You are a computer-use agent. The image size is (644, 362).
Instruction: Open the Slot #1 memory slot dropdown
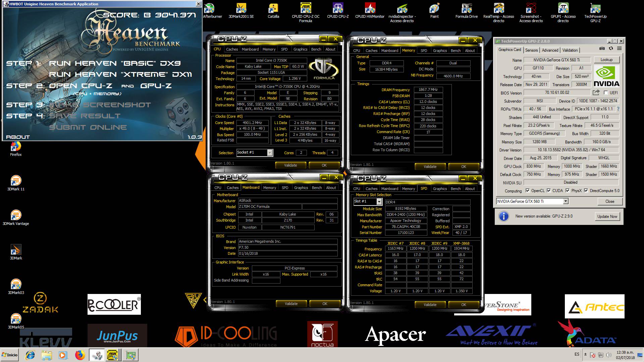pos(379,201)
